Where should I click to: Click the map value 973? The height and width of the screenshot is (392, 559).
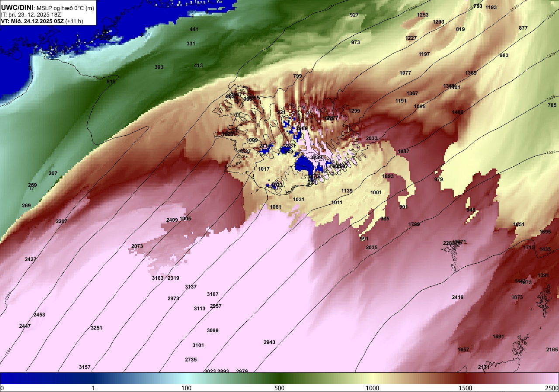pos(355,42)
